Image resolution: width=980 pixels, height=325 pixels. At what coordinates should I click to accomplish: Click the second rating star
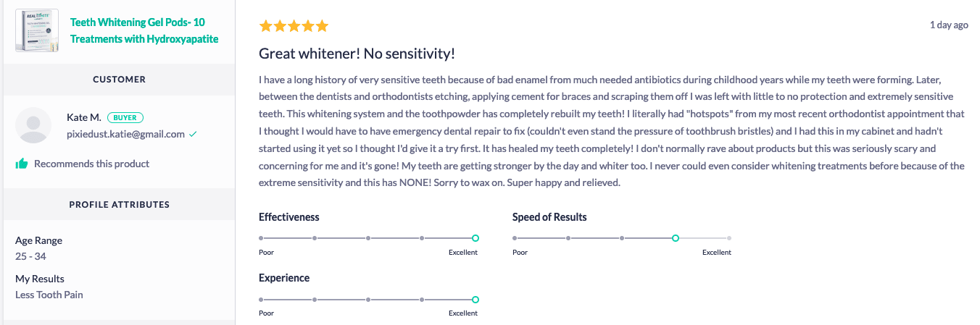pyautogui.click(x=280, y=26)
